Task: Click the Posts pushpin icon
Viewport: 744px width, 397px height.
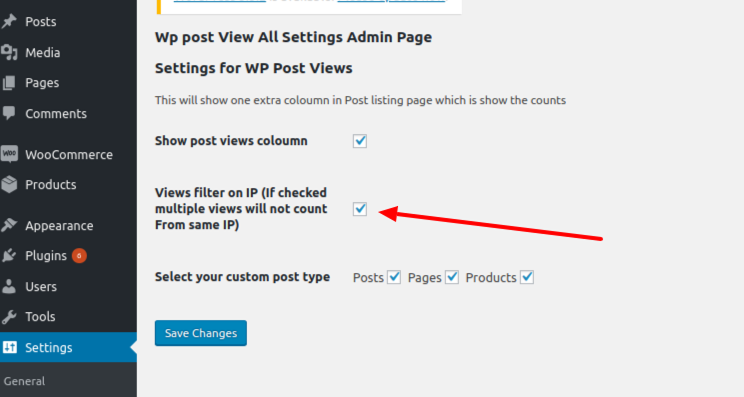Action: [x=9, y=21]
